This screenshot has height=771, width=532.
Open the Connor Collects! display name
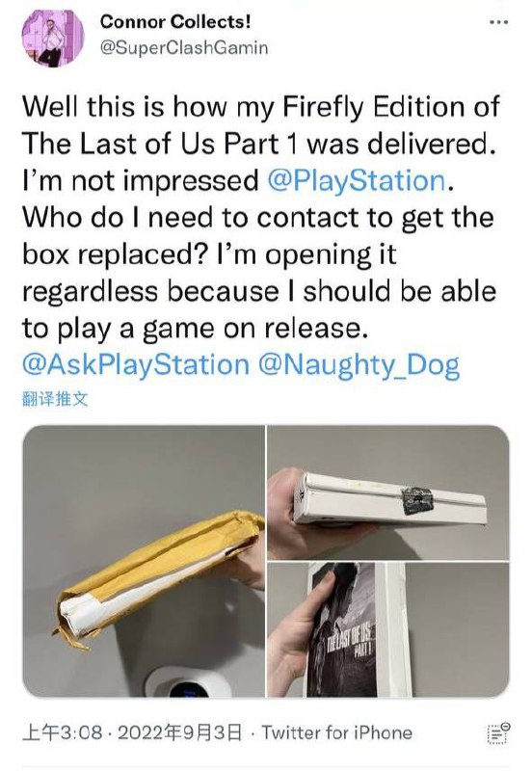tap(175, 21)
